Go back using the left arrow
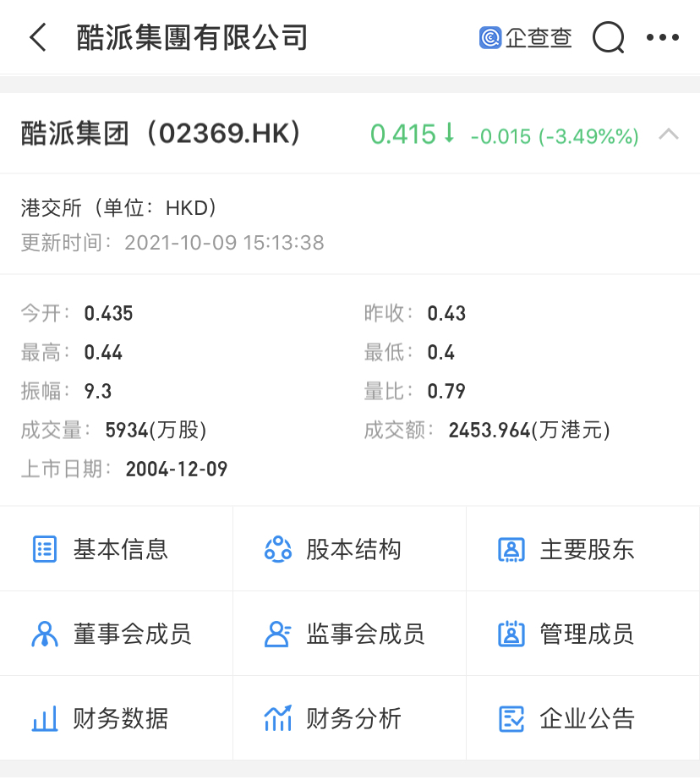The width and height of the screenshot is (700, 780). [38, 37]
